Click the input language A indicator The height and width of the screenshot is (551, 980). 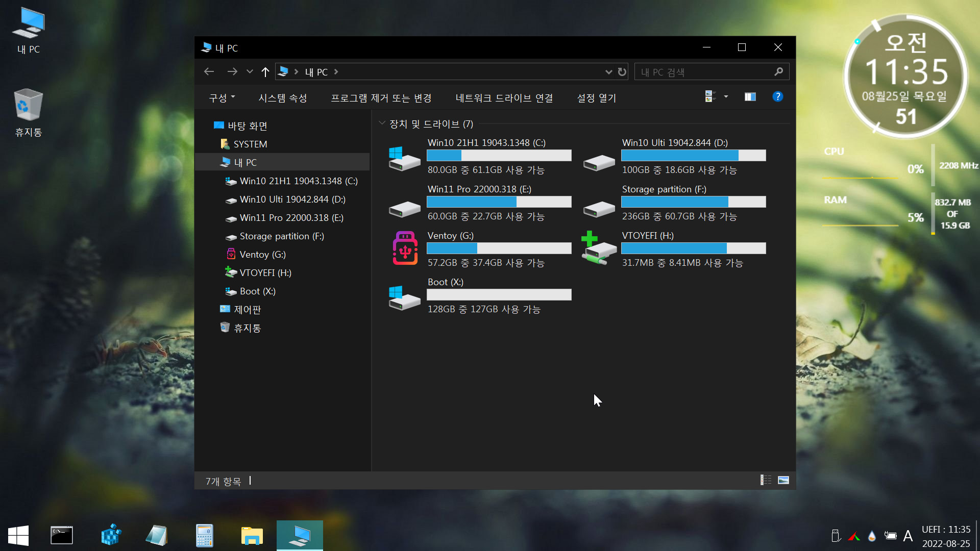tap(908, 536)
